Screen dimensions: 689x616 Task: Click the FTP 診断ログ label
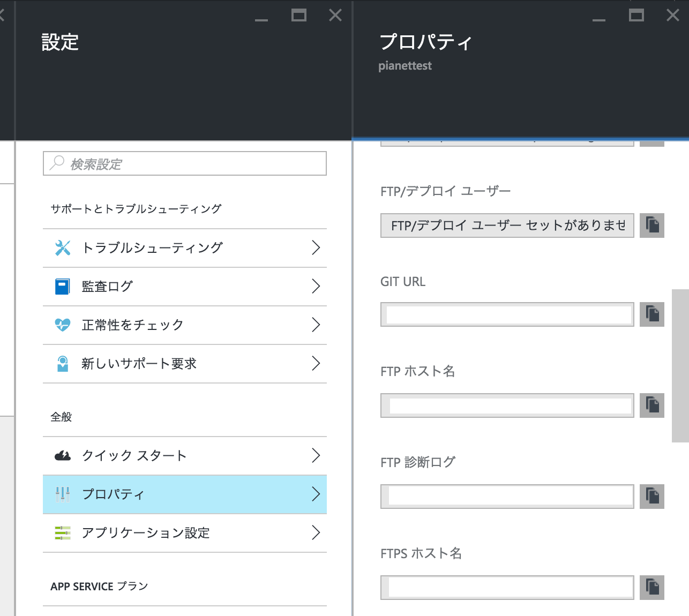[418, 462]
